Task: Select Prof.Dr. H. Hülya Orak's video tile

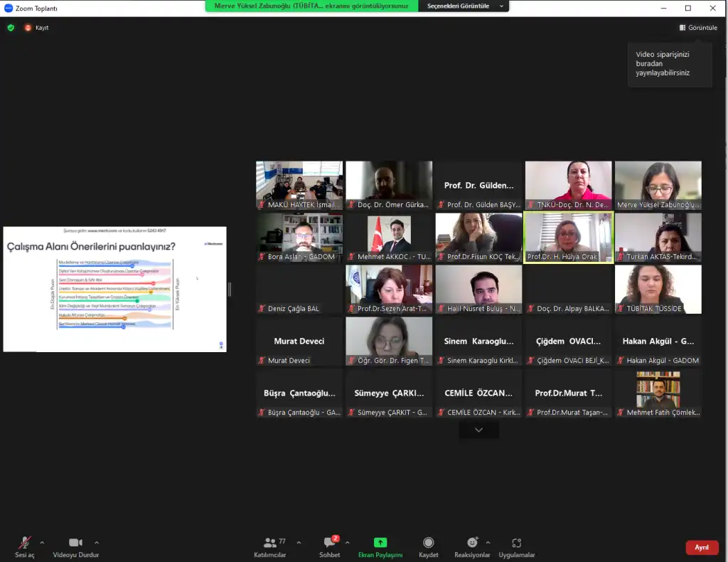Action: click(568, 237)
